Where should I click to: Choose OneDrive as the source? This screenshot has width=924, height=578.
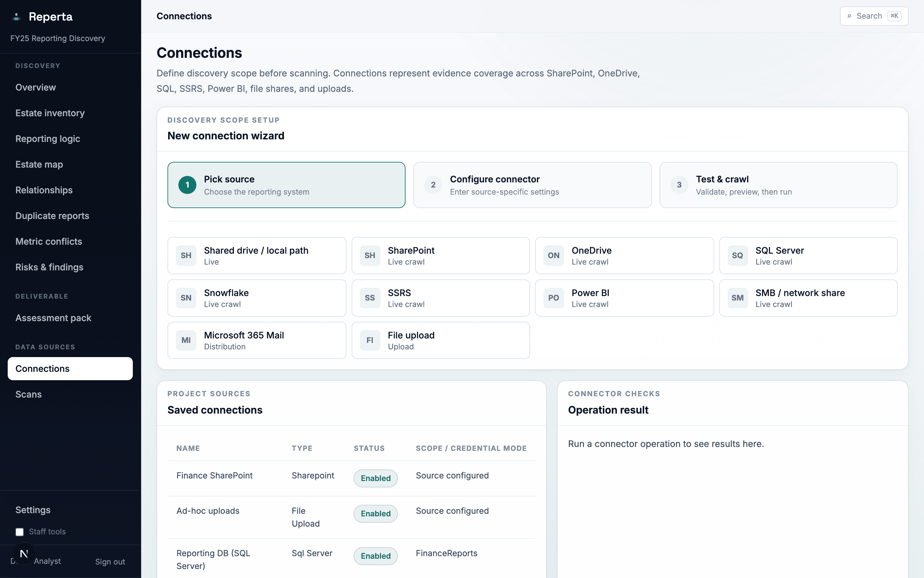[624, 255]
